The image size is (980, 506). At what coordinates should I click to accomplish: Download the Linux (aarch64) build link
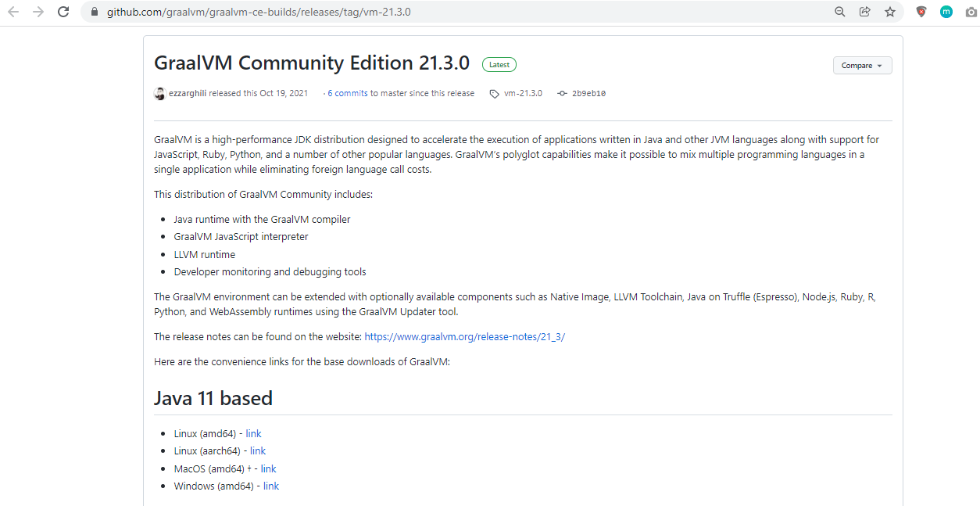tap(258, 450)
